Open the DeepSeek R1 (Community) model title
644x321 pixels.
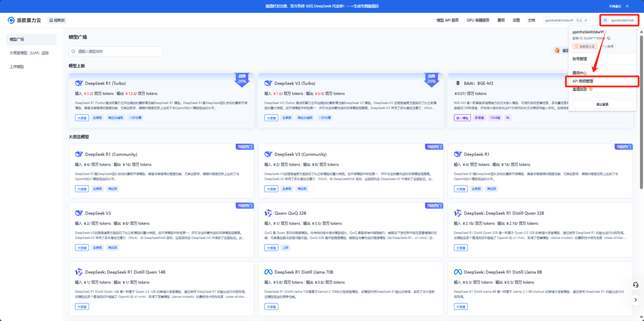tap(111, 154)
